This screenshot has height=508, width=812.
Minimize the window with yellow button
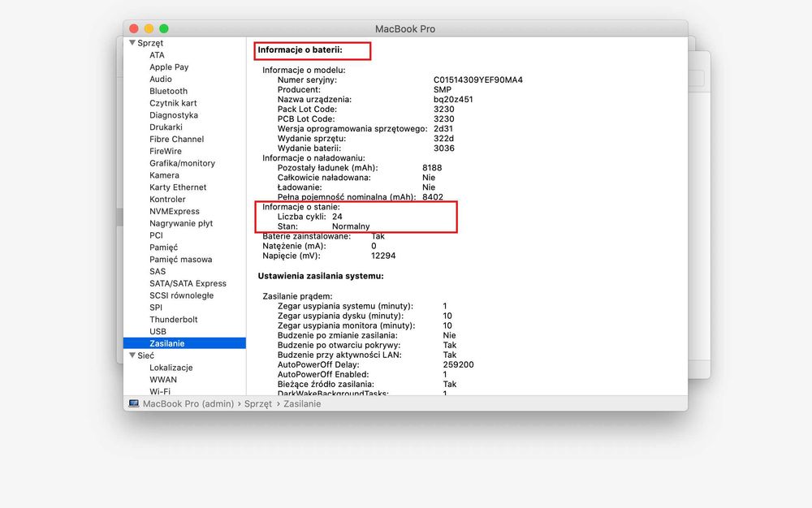tap(149, 28)
